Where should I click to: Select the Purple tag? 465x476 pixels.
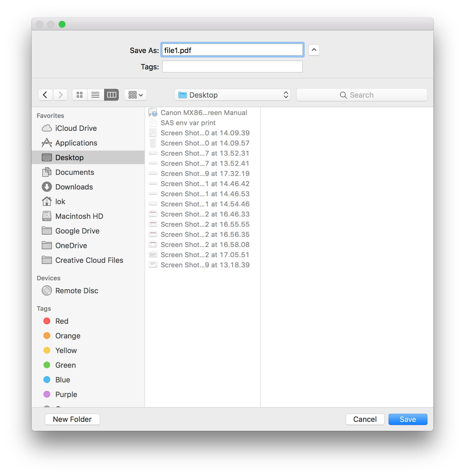(x=88, y=395)
